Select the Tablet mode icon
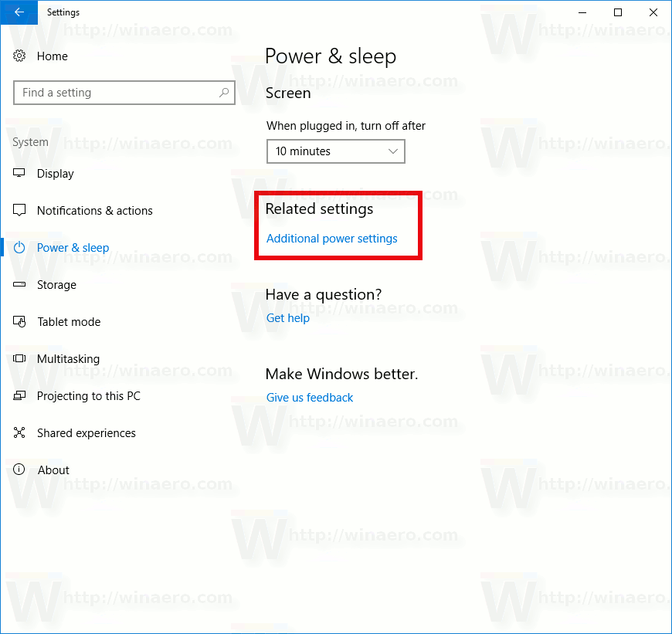 pyautogui.click(x=19, y=322)
